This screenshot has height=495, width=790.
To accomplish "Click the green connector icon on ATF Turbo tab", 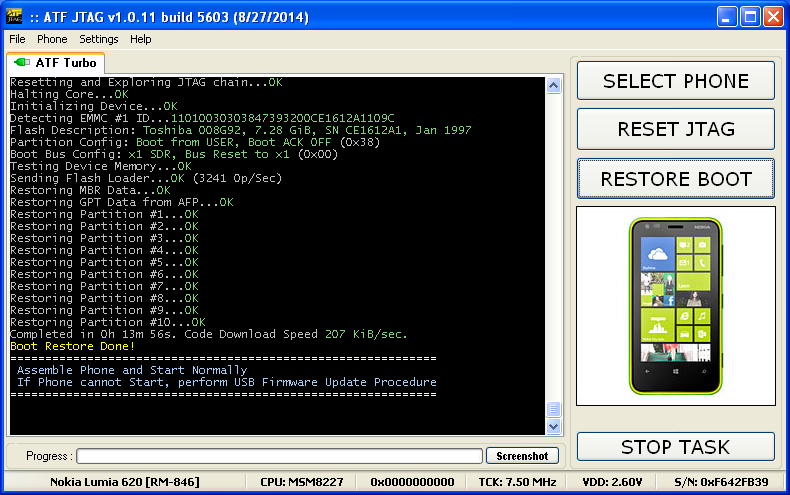I will pyautogui.click(x=22, y=63).
